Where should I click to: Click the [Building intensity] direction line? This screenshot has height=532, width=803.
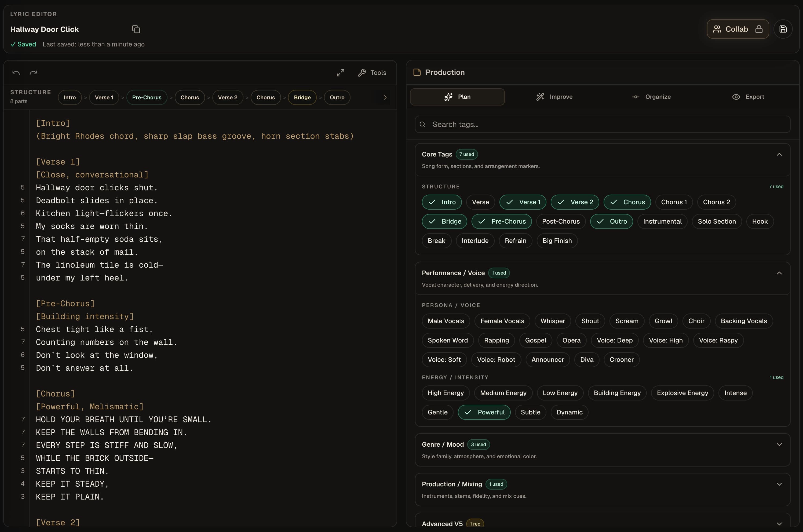(85, 316)
